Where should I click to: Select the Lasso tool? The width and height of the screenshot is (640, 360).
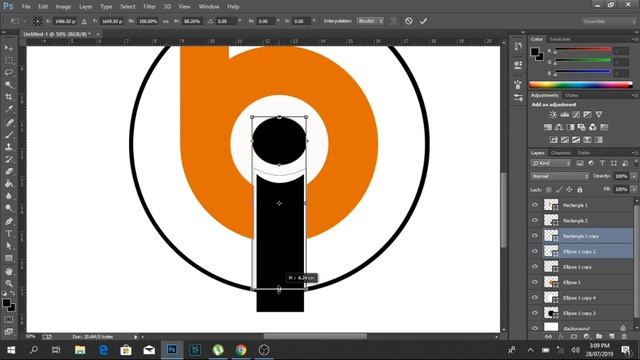click(9, 73)
